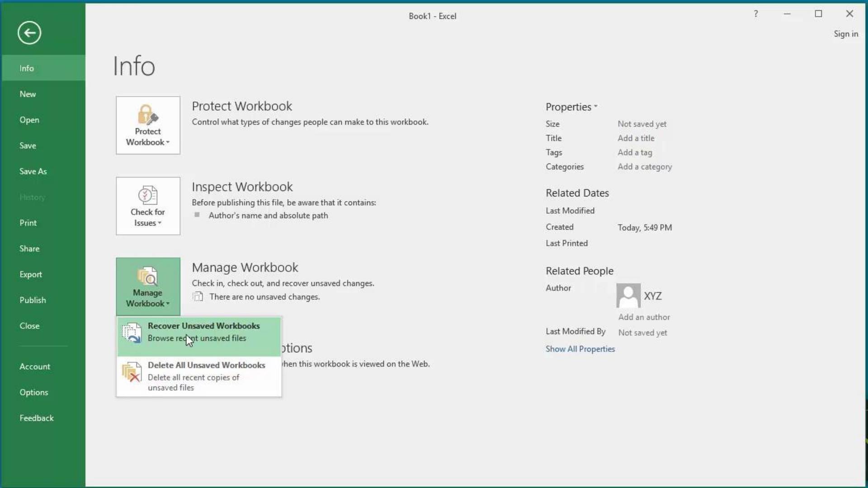Maximize the Excel window
This screenshot has width=868, height=488.
pyautogui.click(x=818, y=14)
